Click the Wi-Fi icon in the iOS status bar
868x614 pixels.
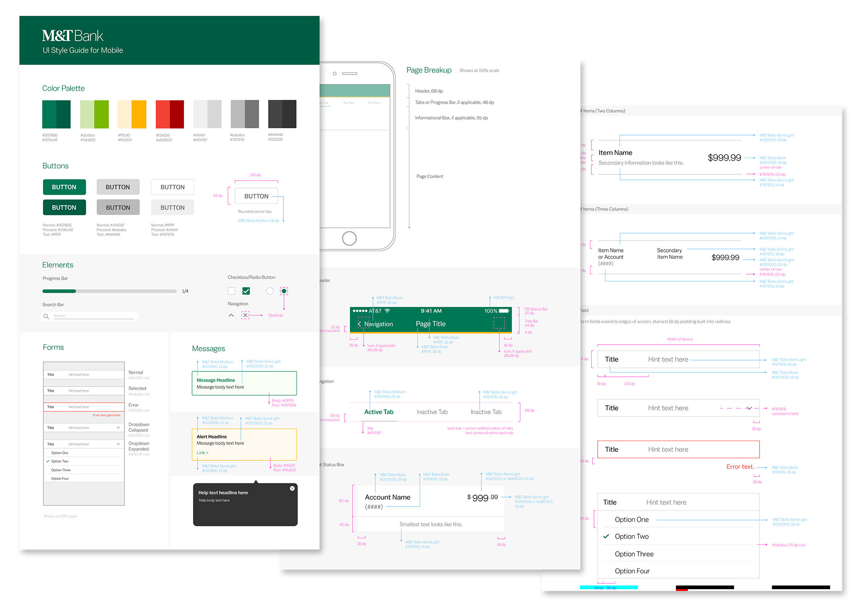pyautogui.click(x=387, y=311)
